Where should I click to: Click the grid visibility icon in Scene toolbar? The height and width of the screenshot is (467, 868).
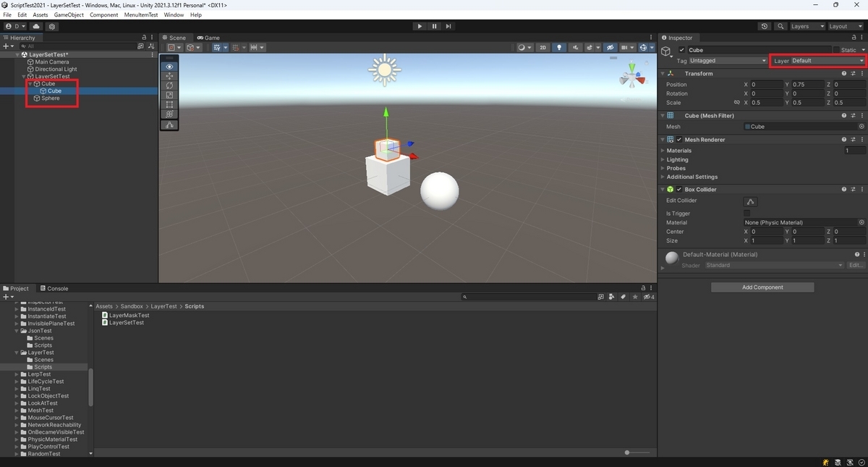(x=218, y=47)
